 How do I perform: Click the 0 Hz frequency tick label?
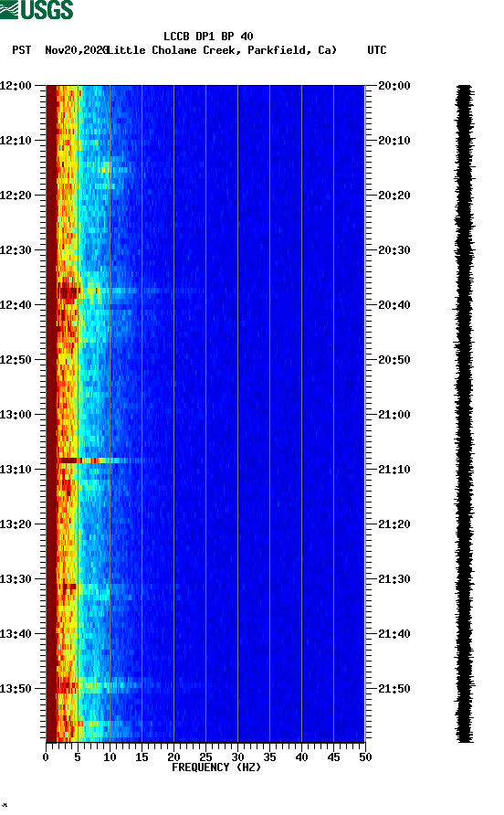point(46,757)
